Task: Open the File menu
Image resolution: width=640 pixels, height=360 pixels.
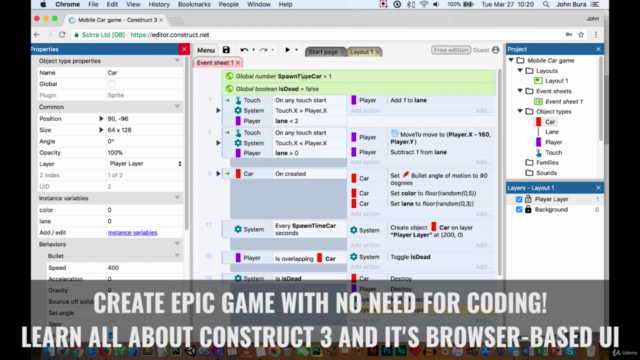Action: click(93, 4)
